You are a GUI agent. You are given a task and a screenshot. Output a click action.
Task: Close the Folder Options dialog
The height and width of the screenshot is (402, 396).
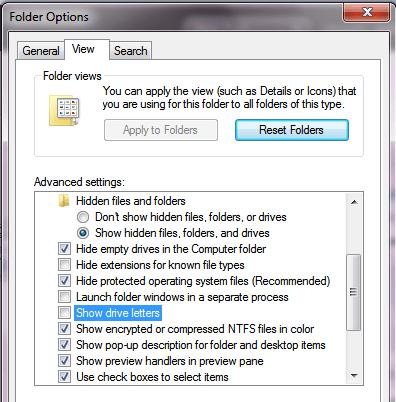[366, 13]
